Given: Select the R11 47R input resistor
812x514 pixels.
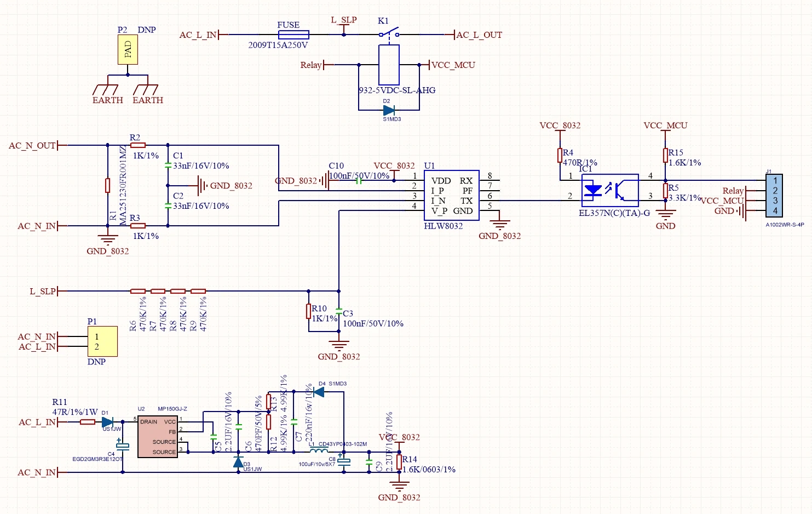Looking at the screenshot, I should click(88, 422).
